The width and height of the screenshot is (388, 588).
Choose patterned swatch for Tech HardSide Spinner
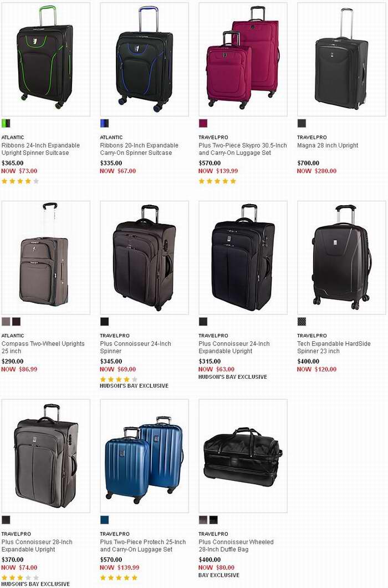coord(302,322)
